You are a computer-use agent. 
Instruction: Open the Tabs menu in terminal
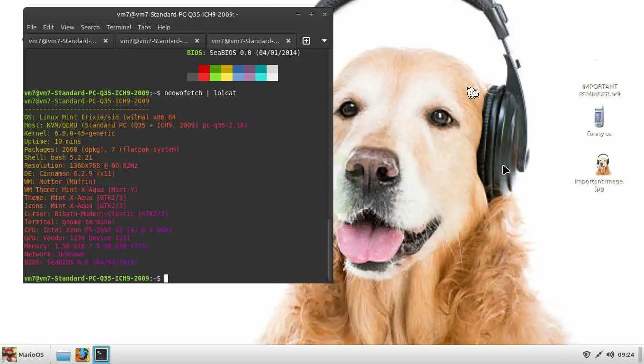tap(144, 27)
